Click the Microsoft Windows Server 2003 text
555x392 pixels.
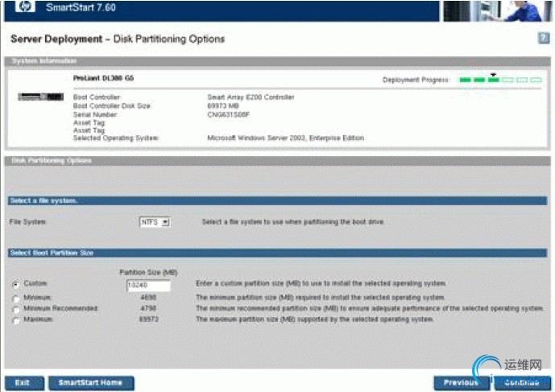click(x=285, y=138)
